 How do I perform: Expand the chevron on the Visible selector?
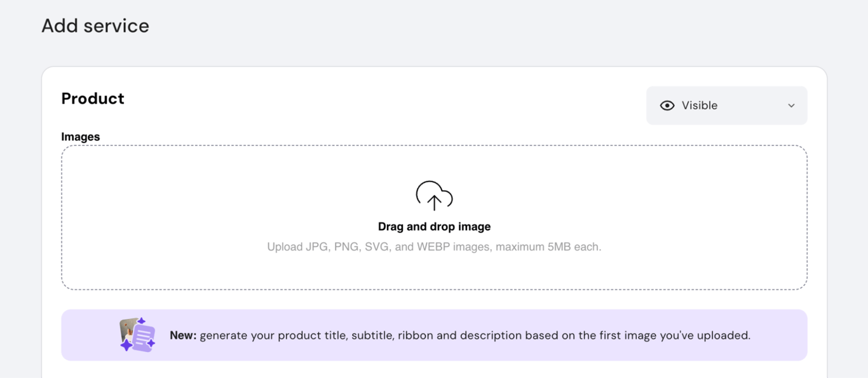(x=790, y=105)
